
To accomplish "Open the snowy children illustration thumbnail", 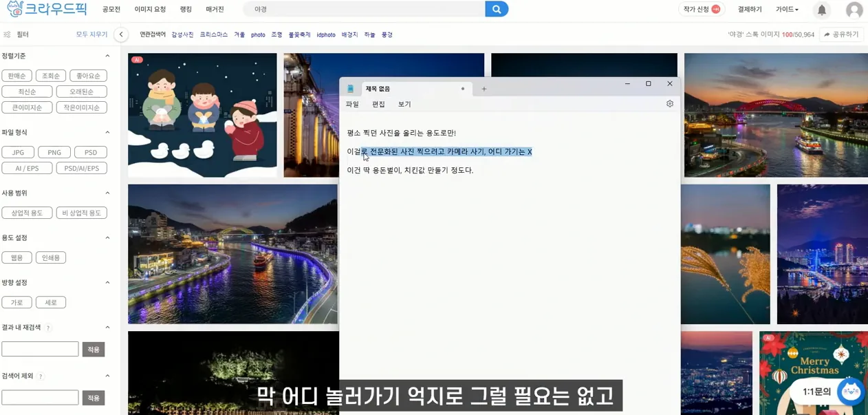I will click(x=202, y=116).
